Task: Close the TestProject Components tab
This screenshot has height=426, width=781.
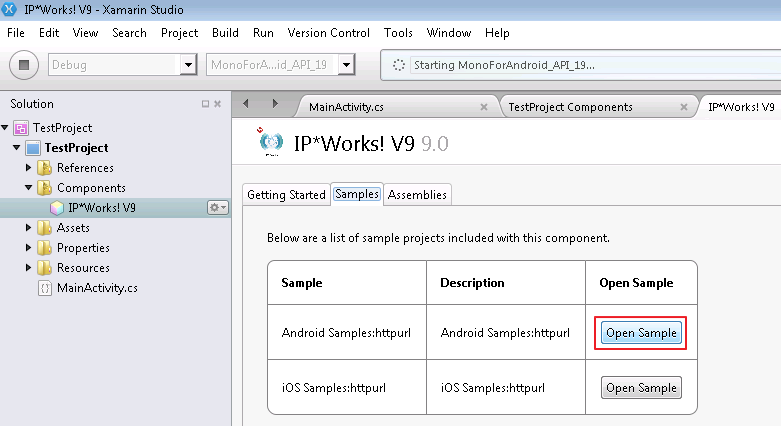Action: (684, 107)
